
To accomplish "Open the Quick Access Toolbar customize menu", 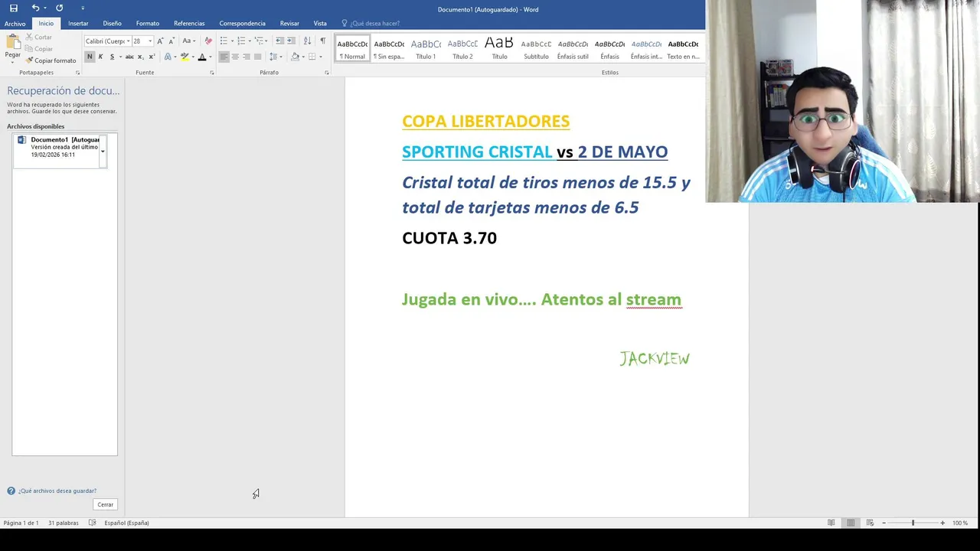I will coord(83,8).
